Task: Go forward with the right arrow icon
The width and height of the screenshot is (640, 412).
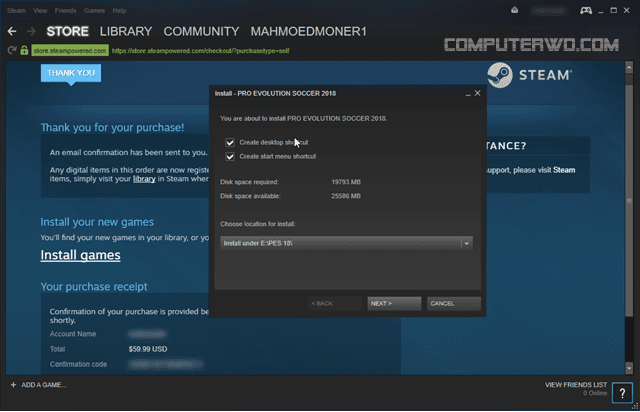Action: pyautogui.click(x=31, y=31)
